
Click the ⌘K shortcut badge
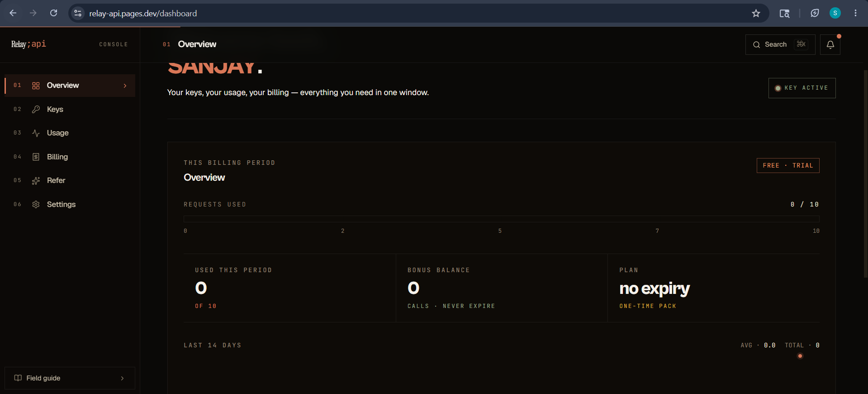801,44
